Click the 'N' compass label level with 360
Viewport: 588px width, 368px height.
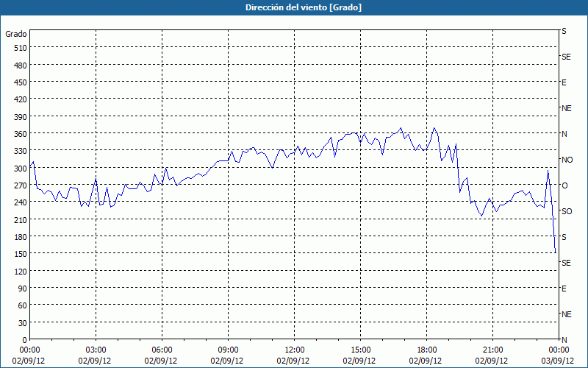coord(564,134)
